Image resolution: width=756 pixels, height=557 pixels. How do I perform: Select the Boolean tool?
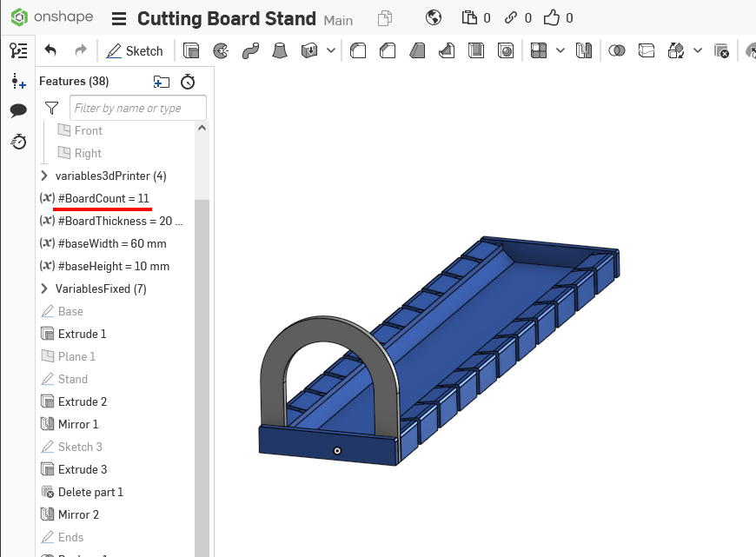617,50
